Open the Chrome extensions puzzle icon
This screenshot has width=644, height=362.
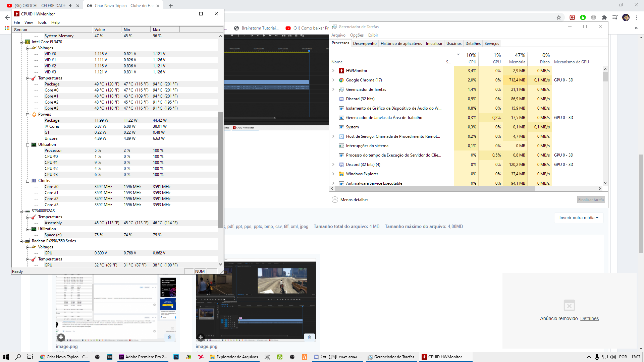tap(604, 17)
